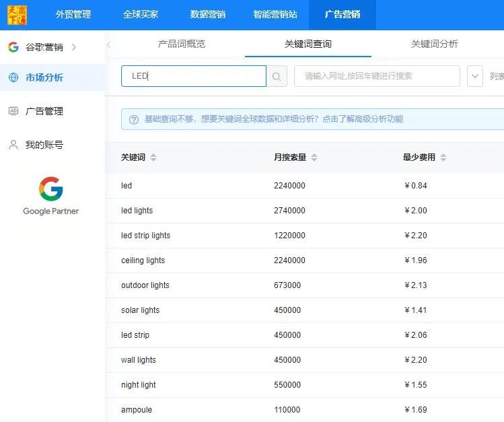
Task: Click the keyword 'solar lights'
Action: click(x=140, y=310)
